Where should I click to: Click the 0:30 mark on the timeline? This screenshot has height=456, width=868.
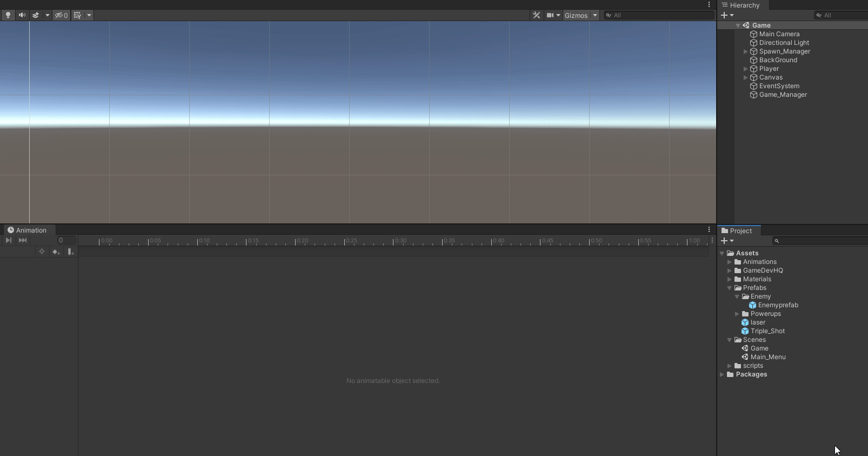tap(400, 241)
